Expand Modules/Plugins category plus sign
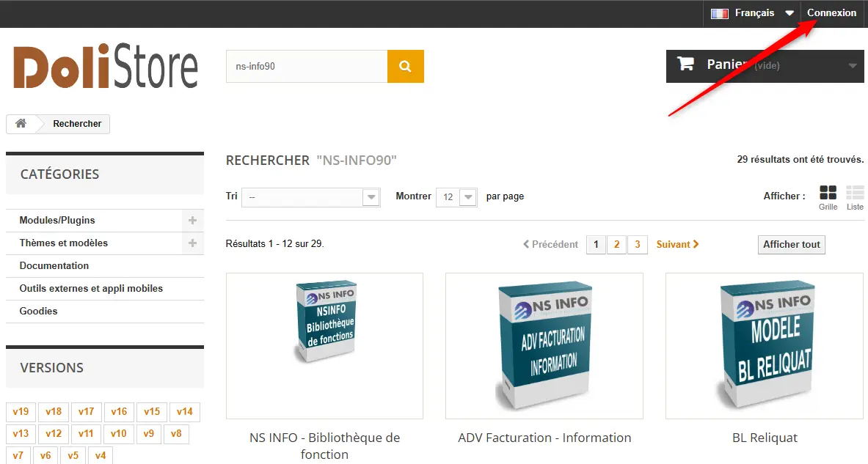Screen dimensions: 868x464 click(193, 220)
